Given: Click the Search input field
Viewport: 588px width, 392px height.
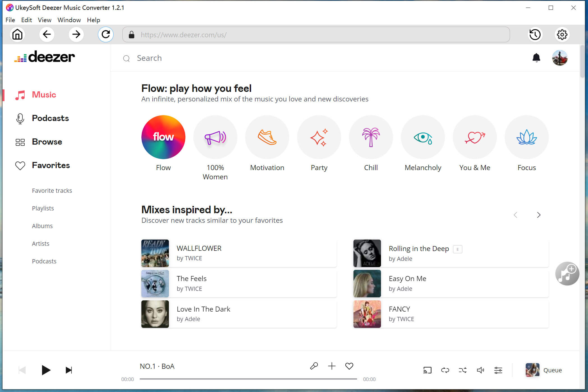Looking at the screenshot, I should (x=149, y=58).
